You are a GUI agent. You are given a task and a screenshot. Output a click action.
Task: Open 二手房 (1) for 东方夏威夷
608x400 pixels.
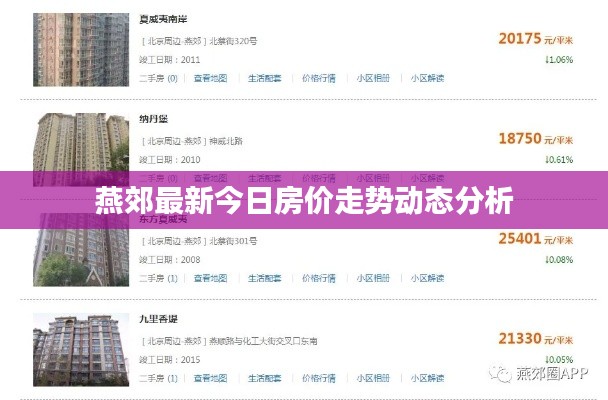pyautogui.click(x=158, y=278)
